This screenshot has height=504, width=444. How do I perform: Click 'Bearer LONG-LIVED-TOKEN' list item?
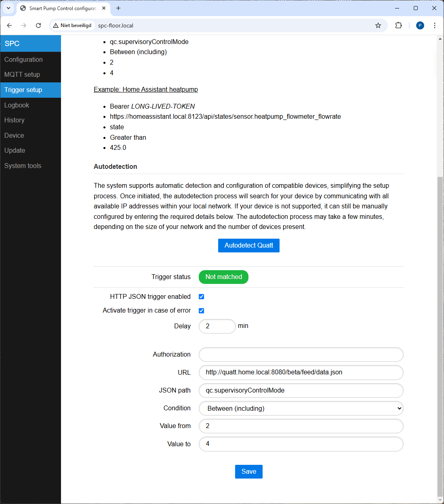(x=152, y=106)
